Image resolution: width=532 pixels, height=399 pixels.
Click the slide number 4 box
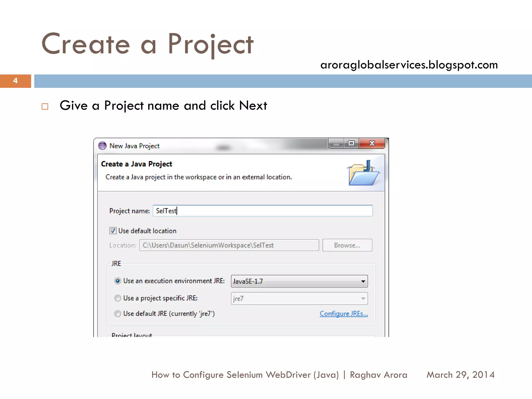[16, 81]
